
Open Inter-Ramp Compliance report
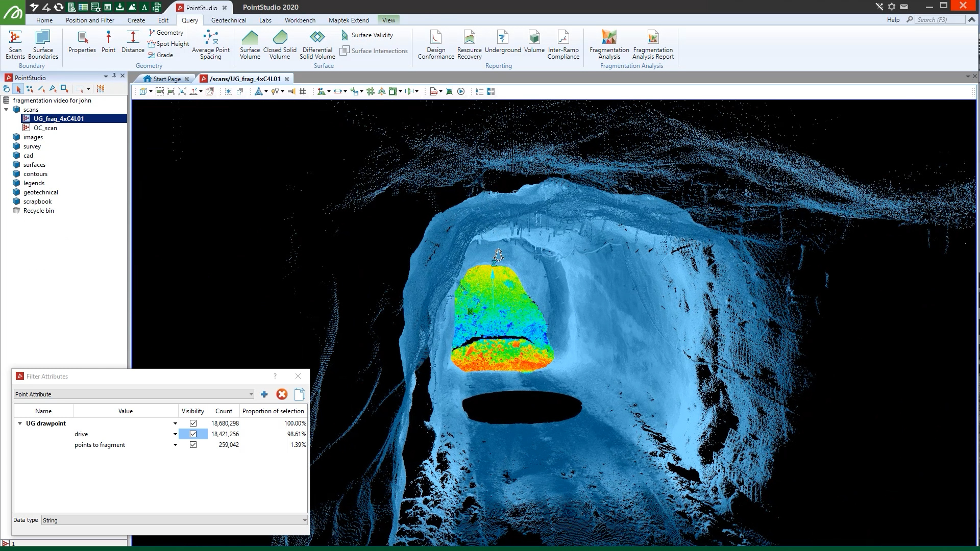pyautogui.click(x=563, y=44)
